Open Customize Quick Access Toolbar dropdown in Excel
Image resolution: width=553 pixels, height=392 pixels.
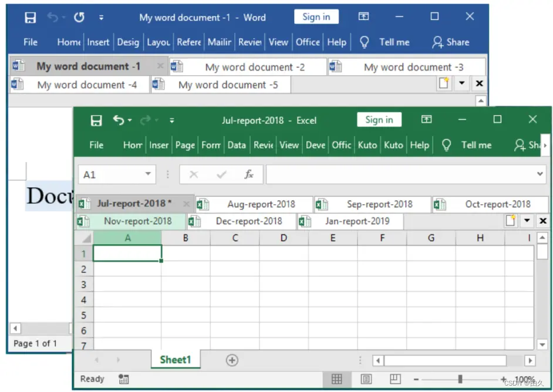(x=172, y=120)
